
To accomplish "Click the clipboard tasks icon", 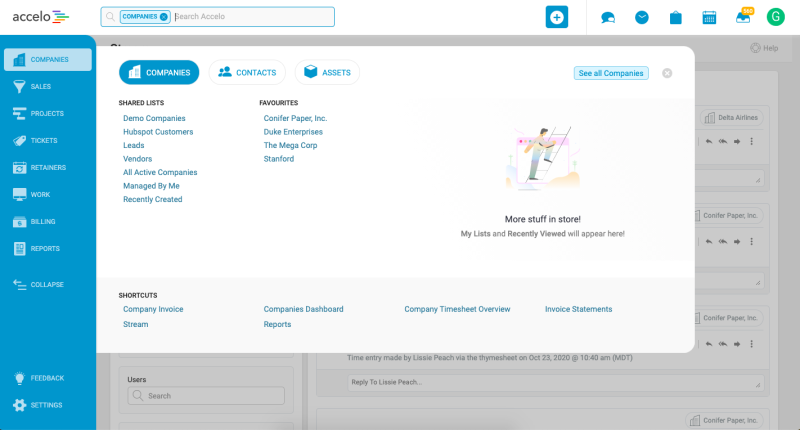I will click(675, 17).
